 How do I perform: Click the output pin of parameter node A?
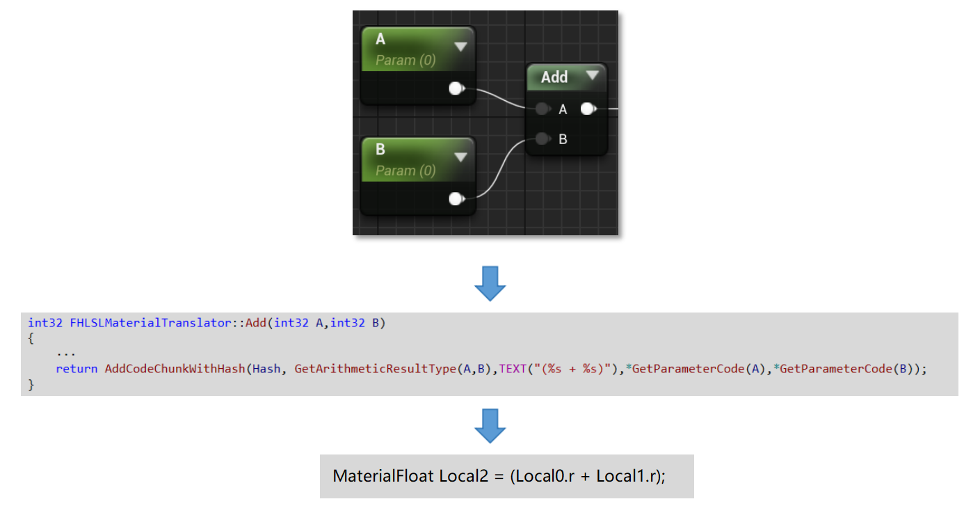point(456,88)
